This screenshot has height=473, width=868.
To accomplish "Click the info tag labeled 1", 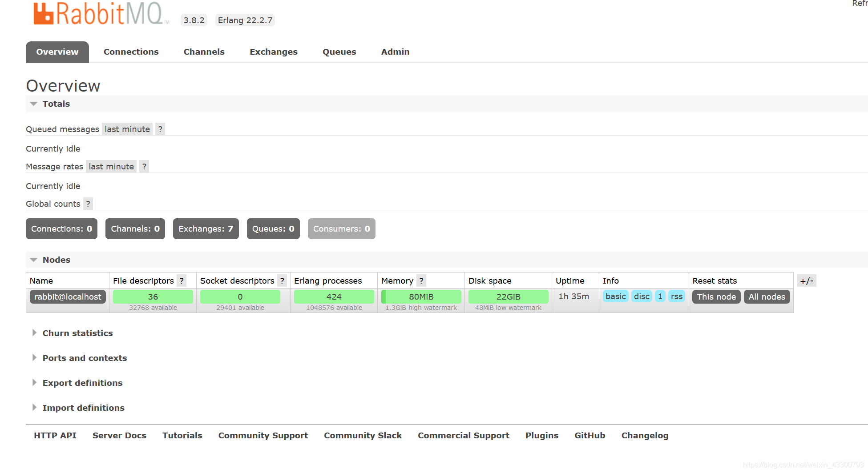I will pos(660,297).
